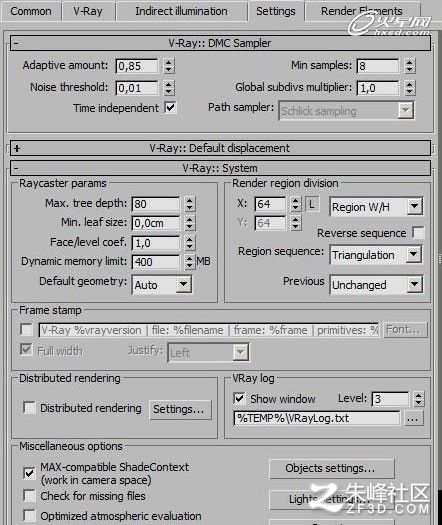This screenshot has width=442, height=525.
Task: Switch to the Common tab
Action: (x=31, y=11)
